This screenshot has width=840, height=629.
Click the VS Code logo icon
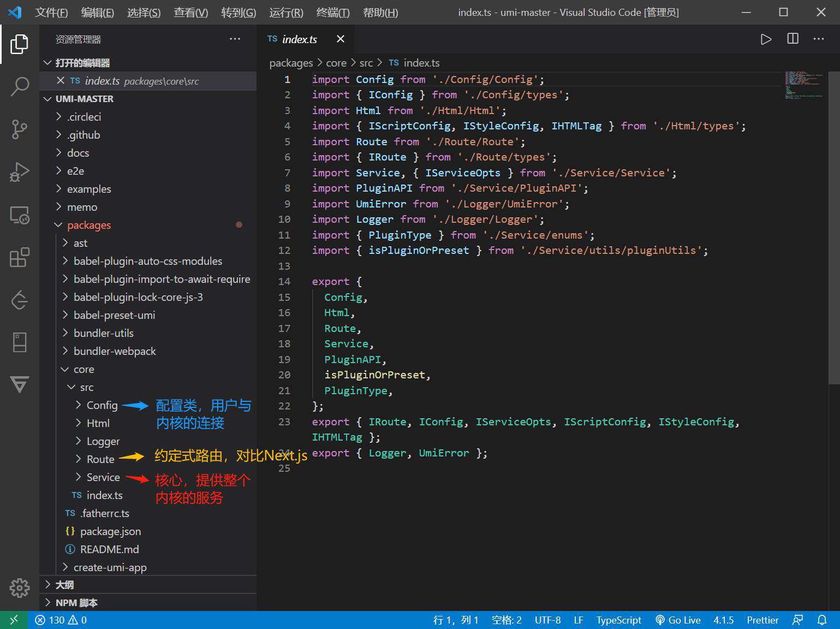click(15, 12)
